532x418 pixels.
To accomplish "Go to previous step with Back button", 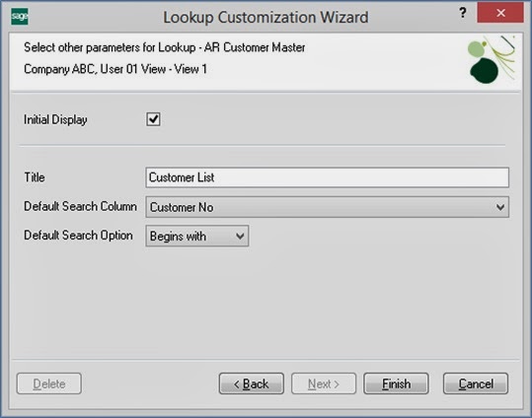I will pyautogui.click(x=252, y=383).
